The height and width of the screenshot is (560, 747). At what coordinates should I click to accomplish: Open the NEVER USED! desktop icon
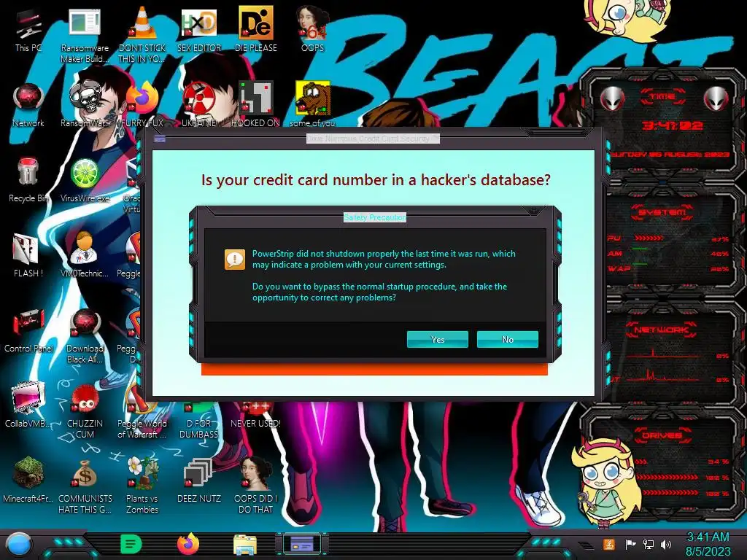[256, 414]
